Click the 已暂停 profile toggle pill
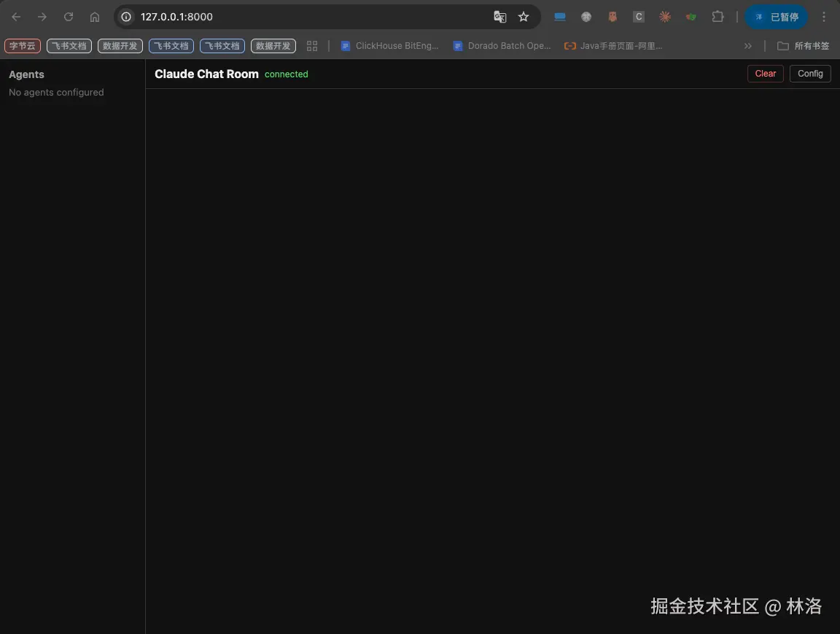Image resolution: width=840 pixels, height=634 pixels. [776, 16]
